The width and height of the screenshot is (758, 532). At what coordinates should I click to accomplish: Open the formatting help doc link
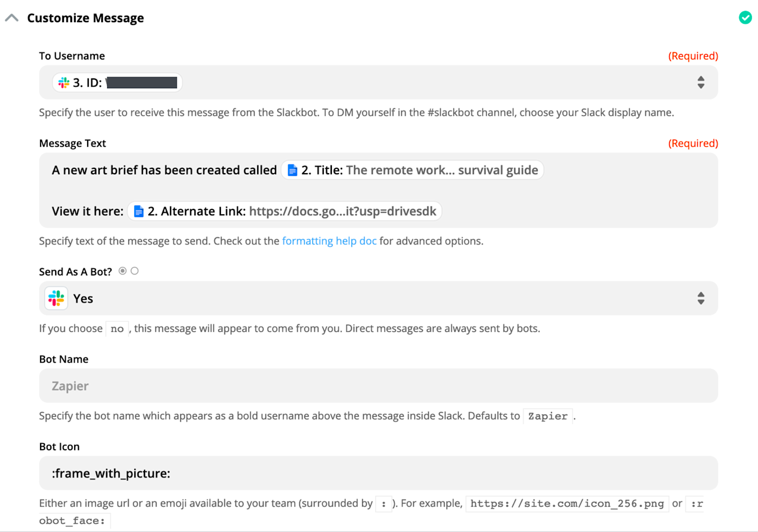pyautogui.click(x=329, y=241)
